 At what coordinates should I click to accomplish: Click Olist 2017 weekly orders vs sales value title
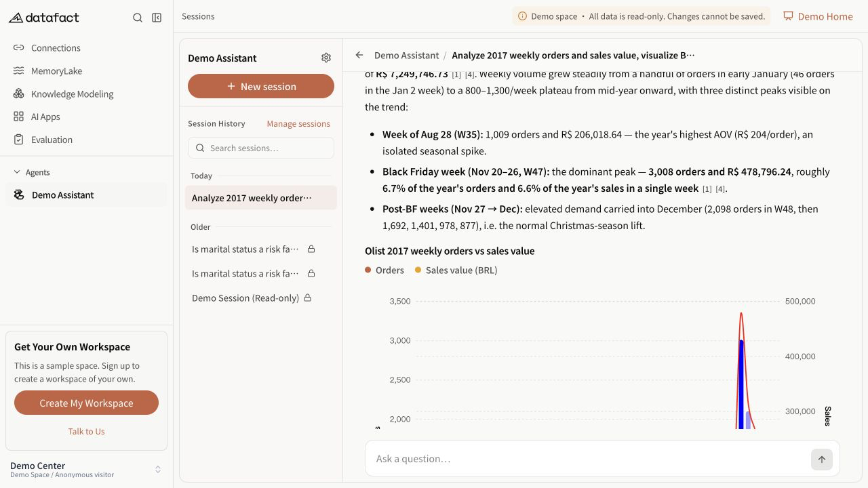point(450,251)
